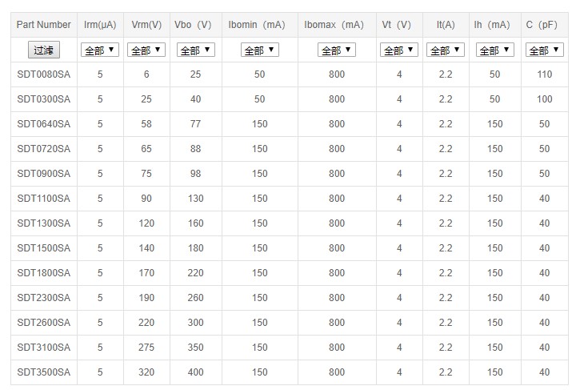
Task: Open the Ih (mA) filter dropdown
Action: 494,50
